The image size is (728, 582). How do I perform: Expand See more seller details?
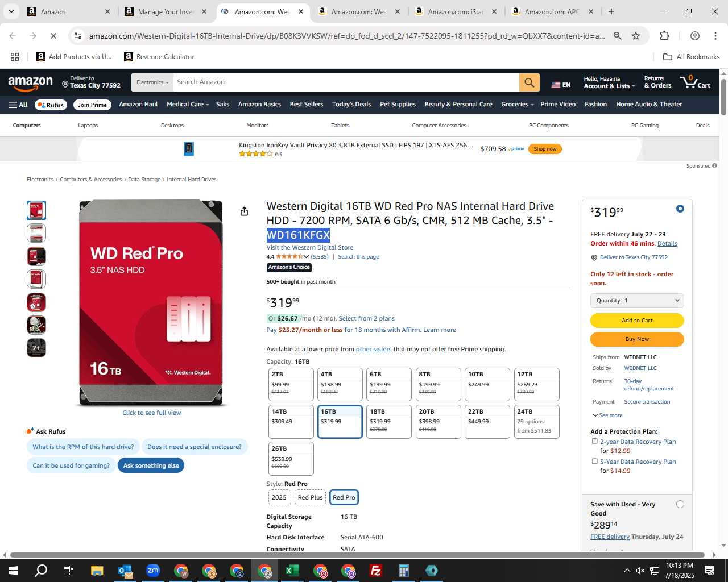(607, 415)
